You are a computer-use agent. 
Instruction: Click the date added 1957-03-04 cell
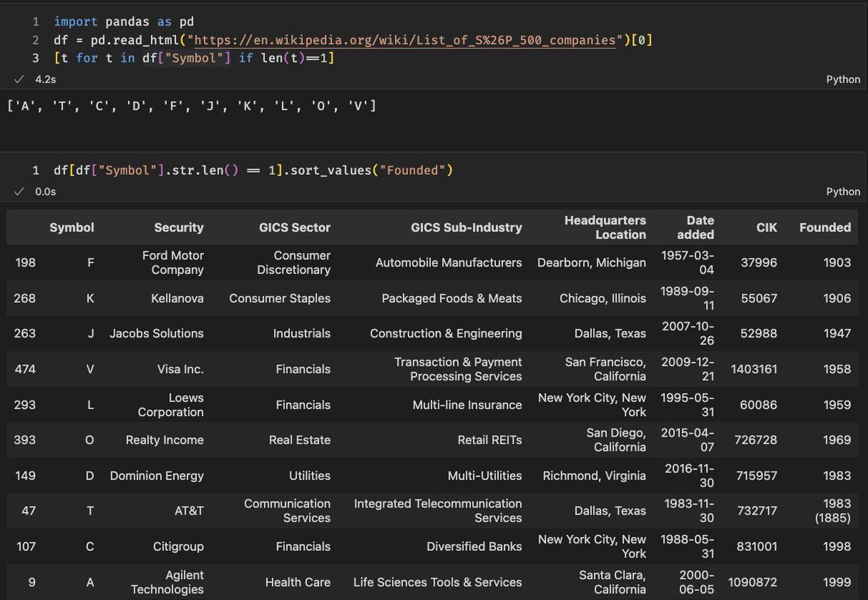coord(688,262)
